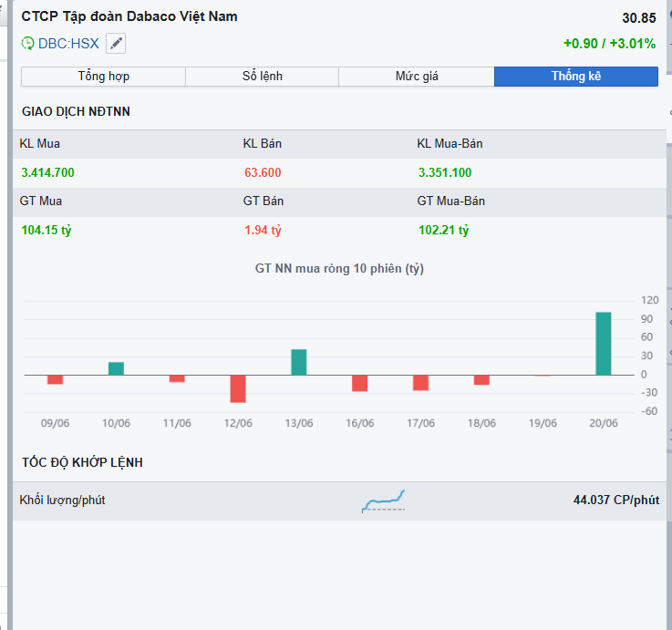
Task: Click the green clock icon beside DBC:HSX
Action: (x=27, y=43)
